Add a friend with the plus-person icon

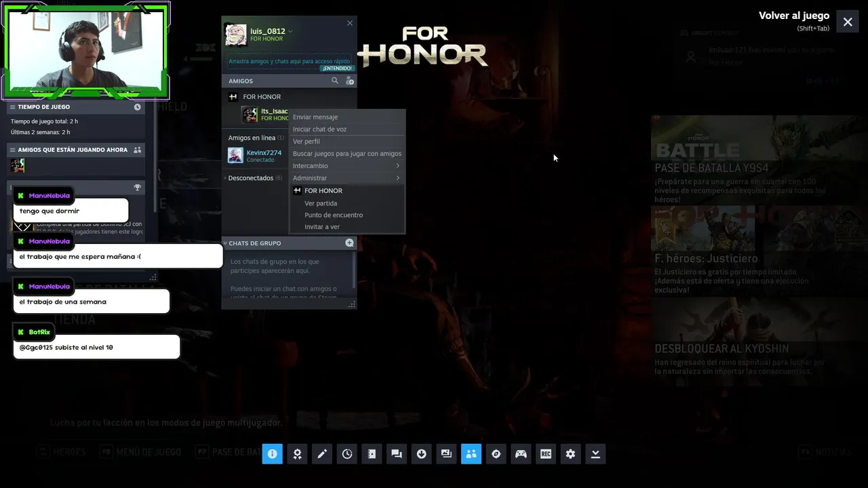click(x=350, y=81)
